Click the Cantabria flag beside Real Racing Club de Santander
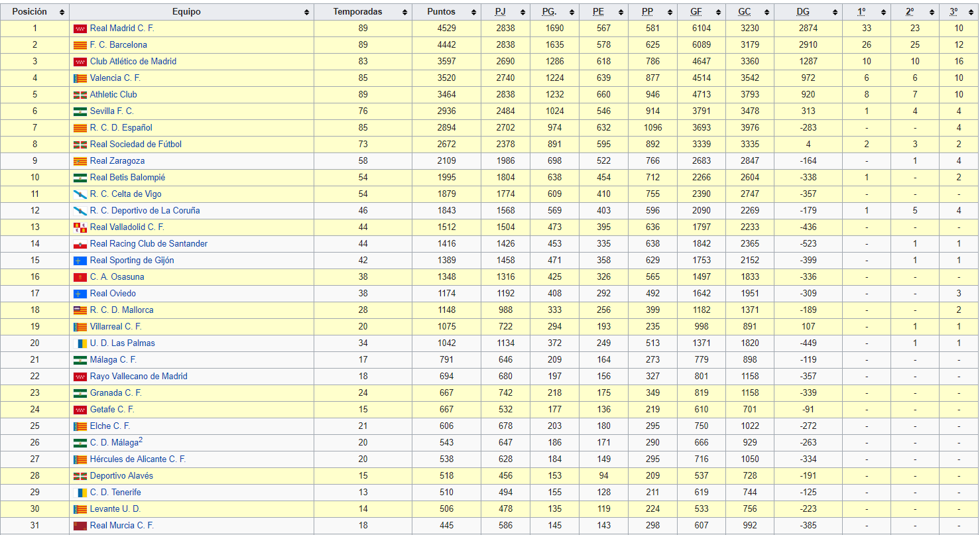Image resolution: width=980 pixels, height=535 pixels. [x=80, y=244]
